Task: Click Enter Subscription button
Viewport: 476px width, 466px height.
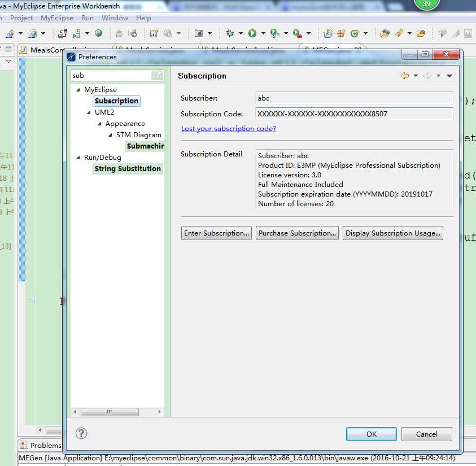Action: 216,233
